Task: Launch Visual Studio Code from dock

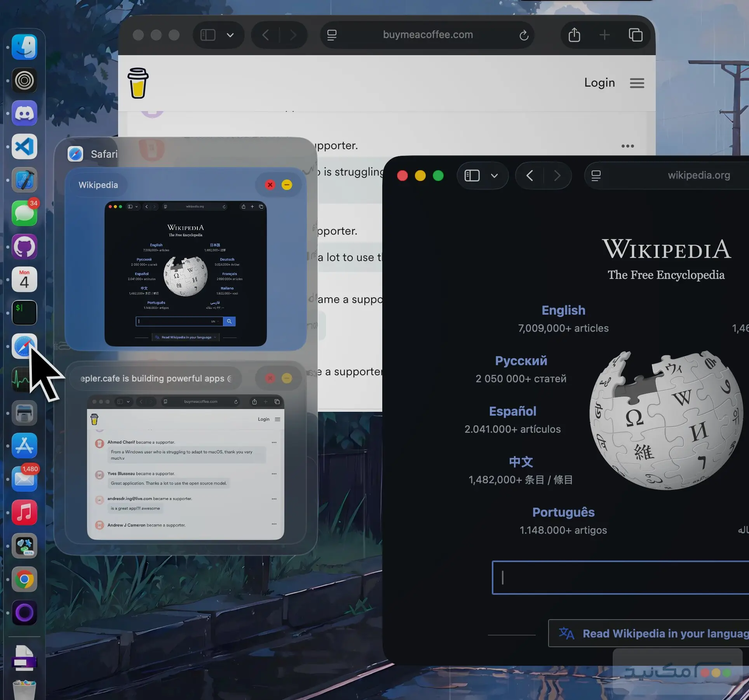Action: pos(24,147)
